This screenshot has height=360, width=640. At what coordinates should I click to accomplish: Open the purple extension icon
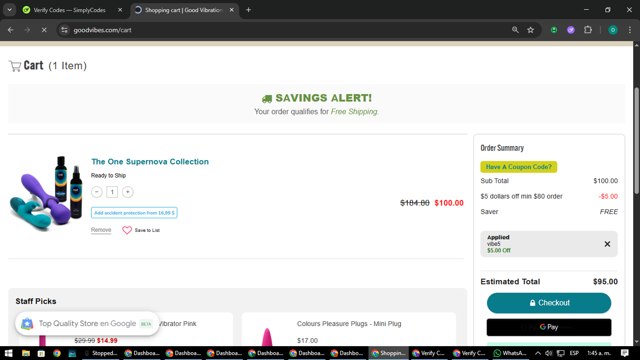(571, 30)
